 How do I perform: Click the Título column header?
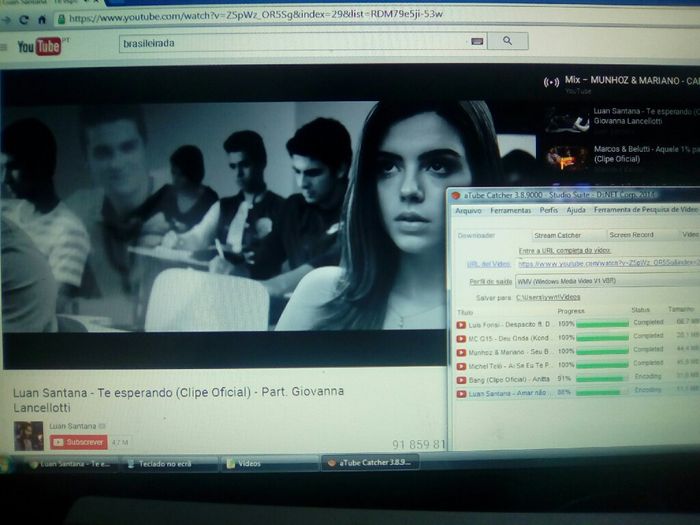(x=465, y=312)
